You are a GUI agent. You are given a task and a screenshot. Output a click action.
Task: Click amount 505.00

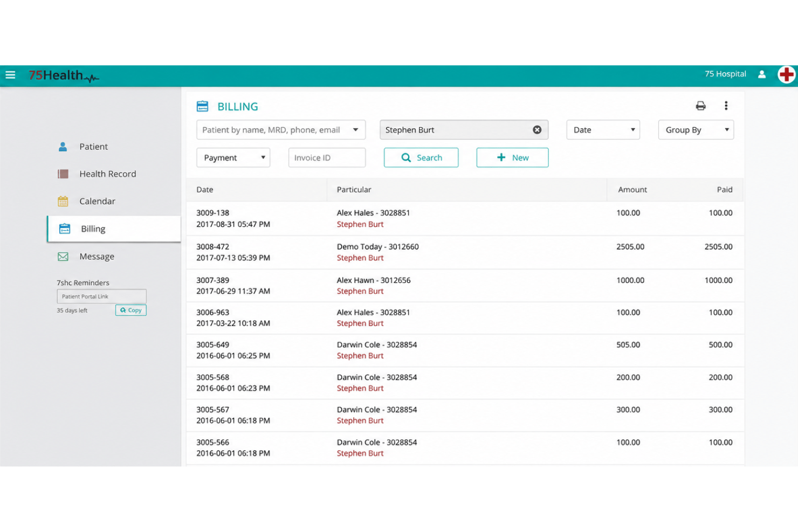[x=628, y=345]
